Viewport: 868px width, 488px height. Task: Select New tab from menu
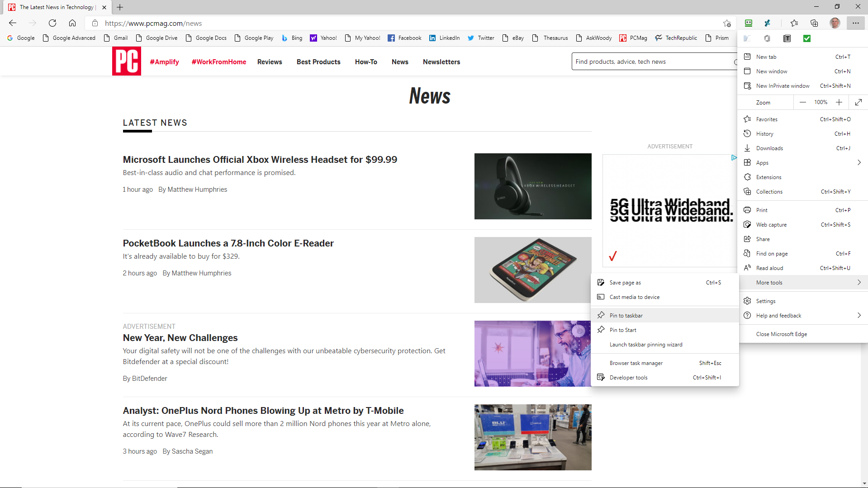[803, 57]
